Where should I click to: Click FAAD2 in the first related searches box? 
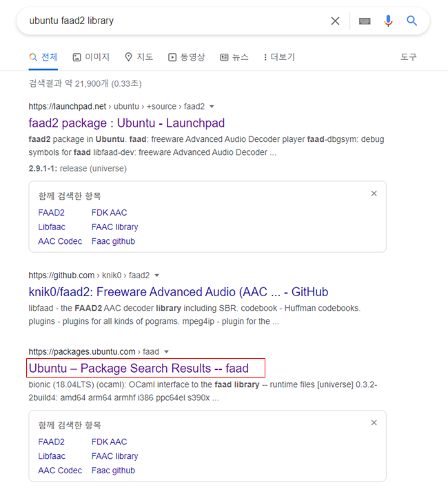(51, 213)
